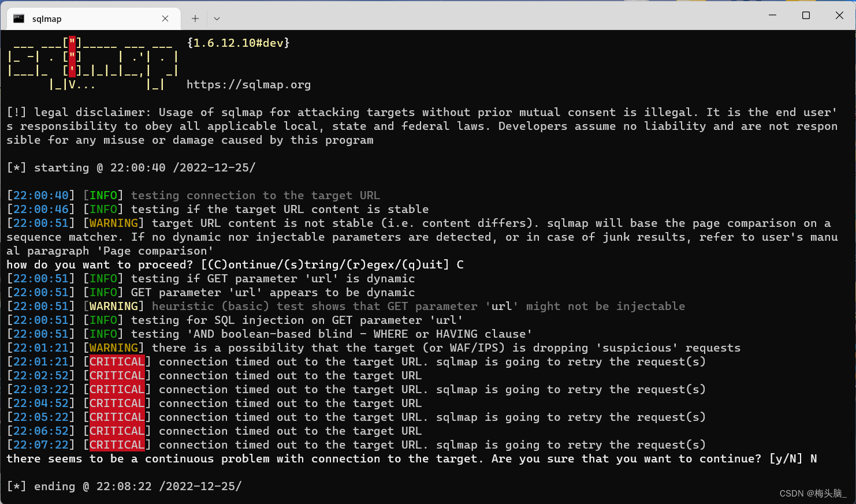Click the [y/N] prompt answer N
Image resolution: width=856 pixels, height=504 pixels.
814,458
